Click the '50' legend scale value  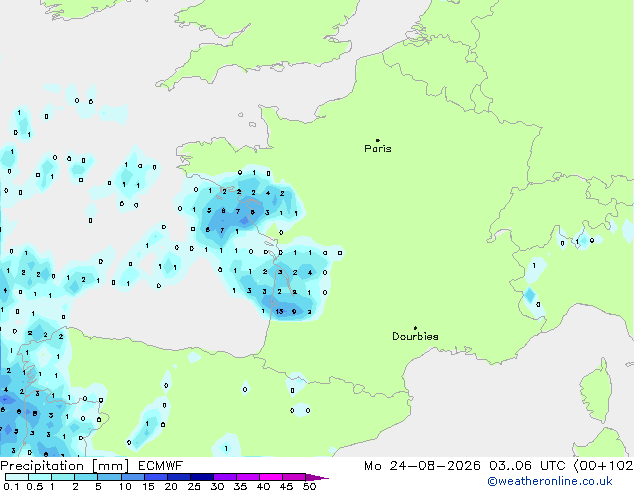[309, 486]
